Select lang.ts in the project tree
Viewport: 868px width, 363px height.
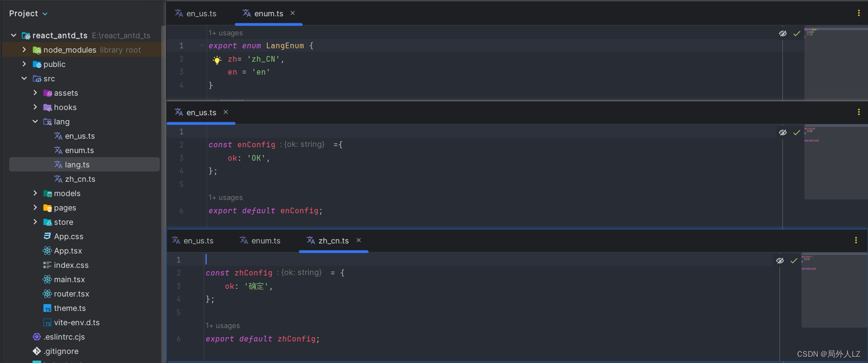tap(77, 165)
